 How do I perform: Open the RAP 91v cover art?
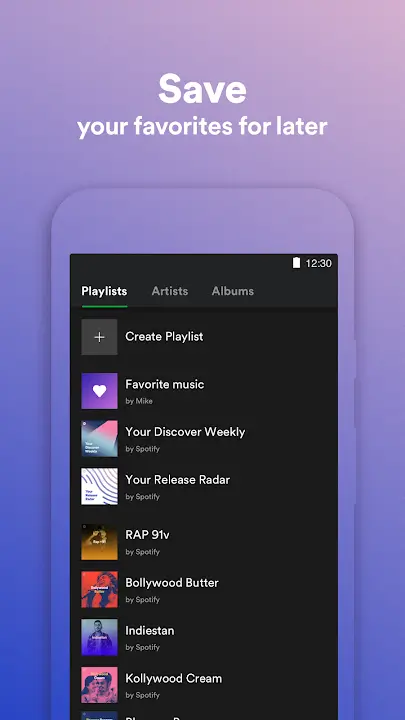coord(99,542)
